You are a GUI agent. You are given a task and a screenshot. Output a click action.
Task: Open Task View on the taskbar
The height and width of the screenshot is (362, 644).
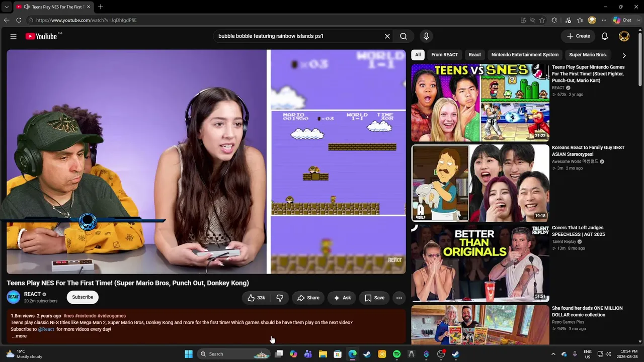279,354
